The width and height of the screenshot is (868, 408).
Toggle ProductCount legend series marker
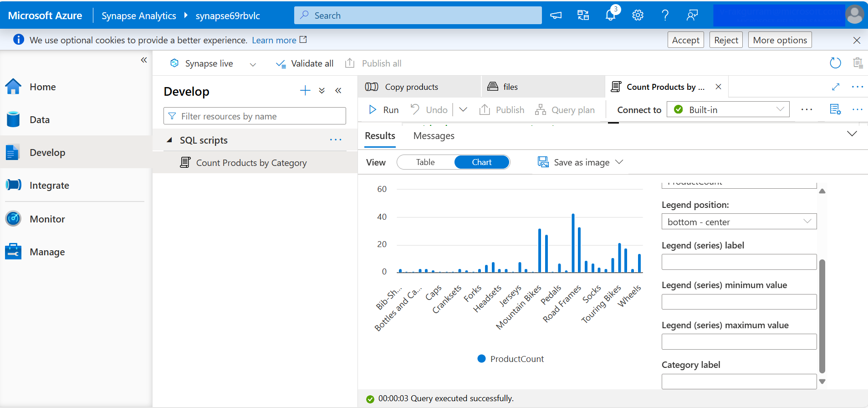tap(481, 359)
